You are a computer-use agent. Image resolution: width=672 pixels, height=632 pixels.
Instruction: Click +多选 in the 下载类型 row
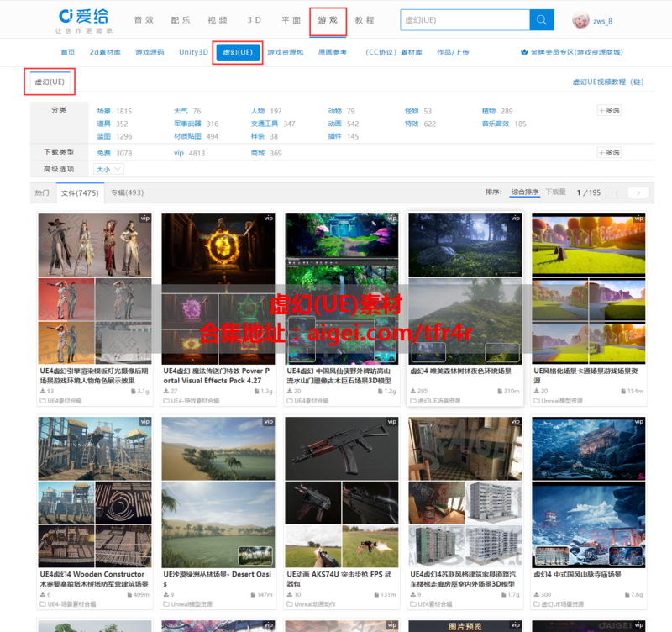pyautogui.click(x=610, y=153)
